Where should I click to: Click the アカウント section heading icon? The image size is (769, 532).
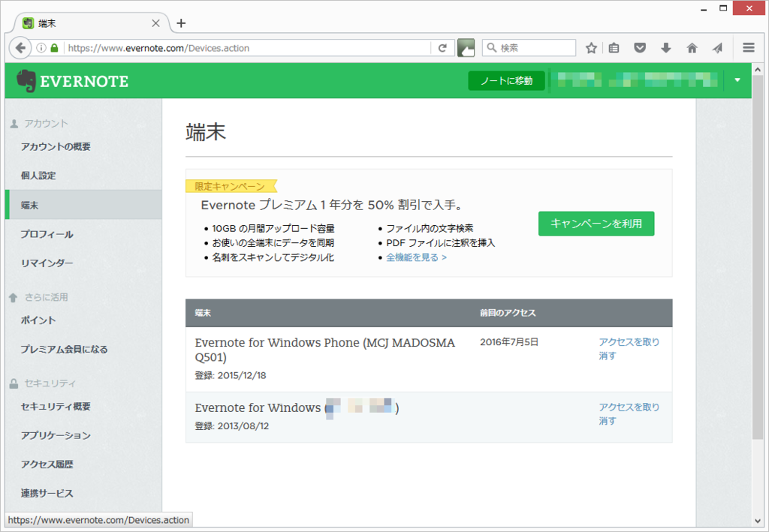point(14,124)
